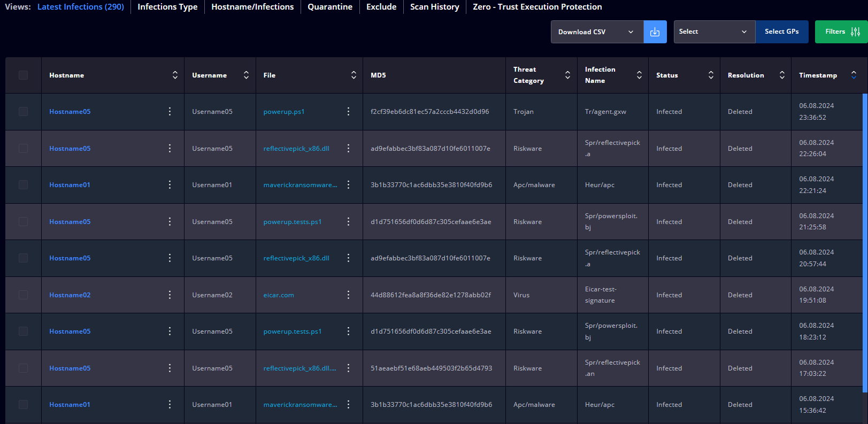Click the Select GPs button

pyautogui.click(x=782, y=32)
